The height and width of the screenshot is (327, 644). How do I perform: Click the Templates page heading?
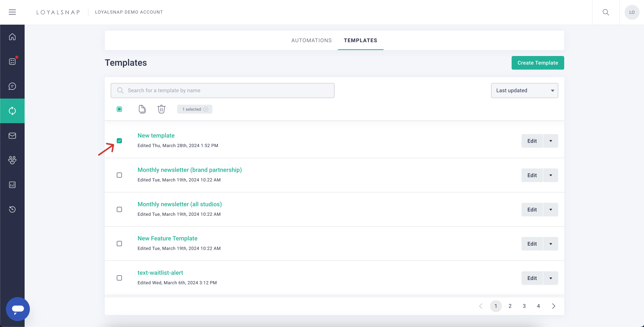pyautogui.click(x=126, y=63)
